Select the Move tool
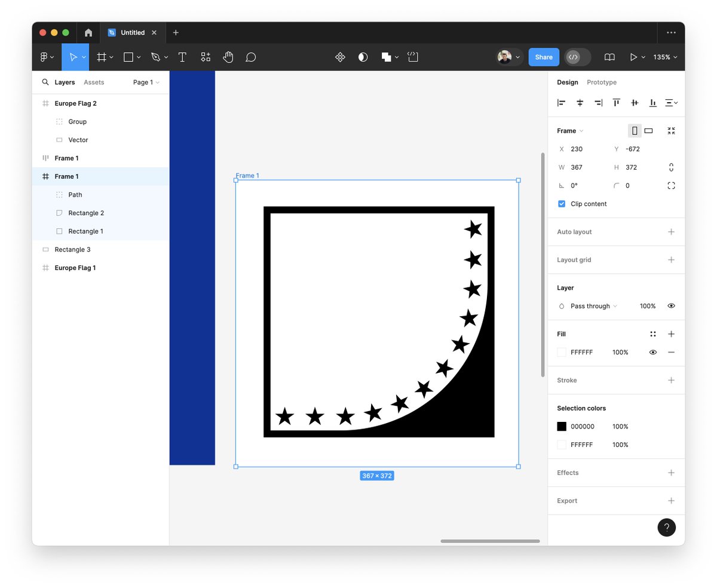The width and height of the screenshot is (717, 588). point(73,57)
